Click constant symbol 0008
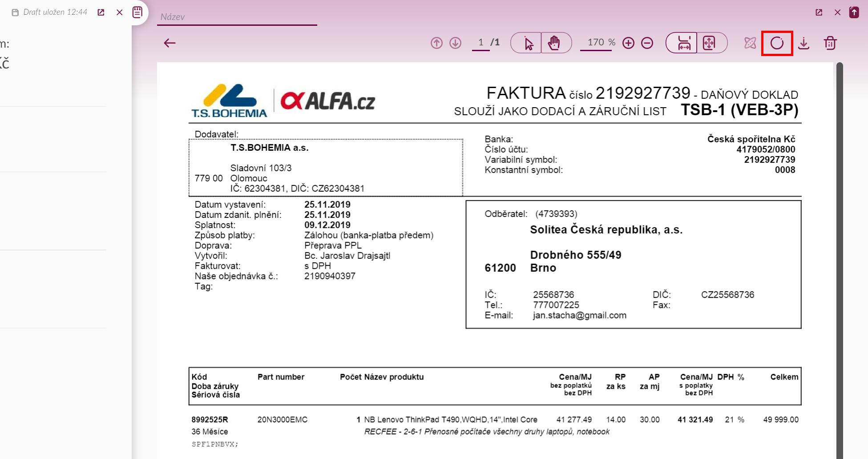The height and width of the screenshot is (459, 868). tap(785, 170)
